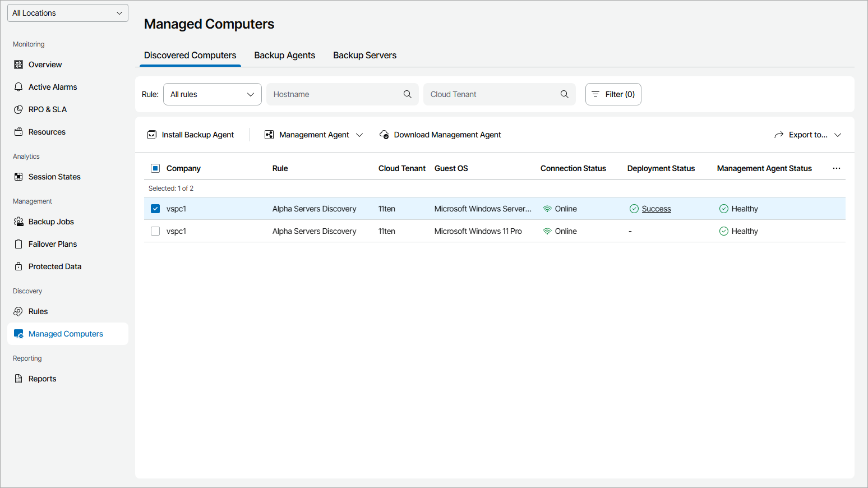Click the Hostname search magnifier icon

point(408,94)
